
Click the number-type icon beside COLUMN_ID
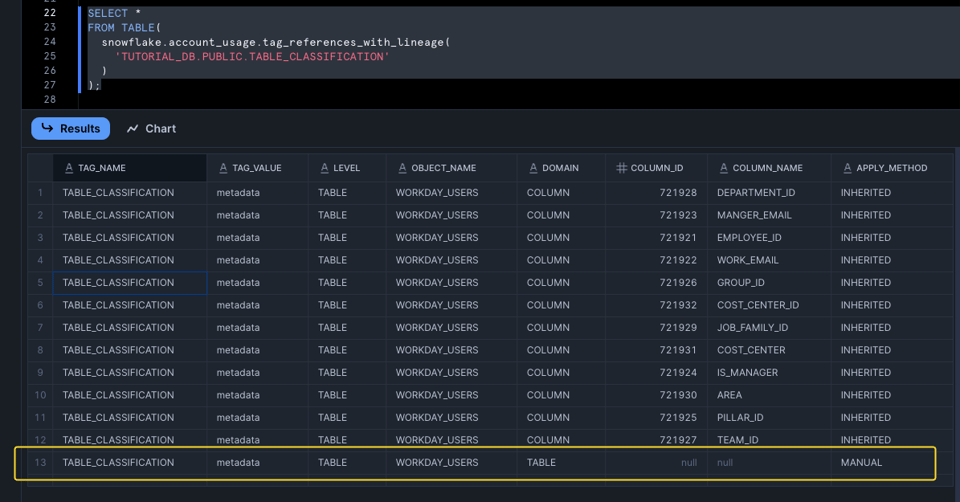click(621, 168)
